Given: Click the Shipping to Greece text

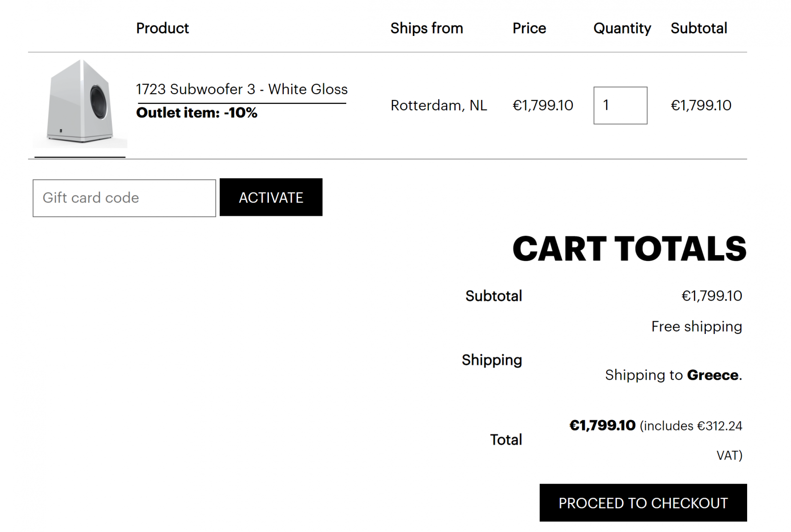Looking at the screenshot, I should tap(673, 375).
